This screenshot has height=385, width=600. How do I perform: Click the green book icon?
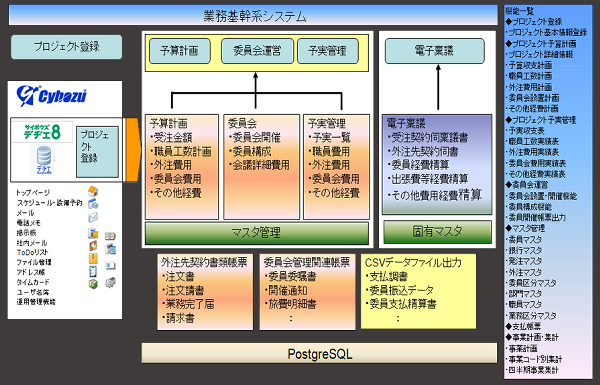(x=93, y=284)
